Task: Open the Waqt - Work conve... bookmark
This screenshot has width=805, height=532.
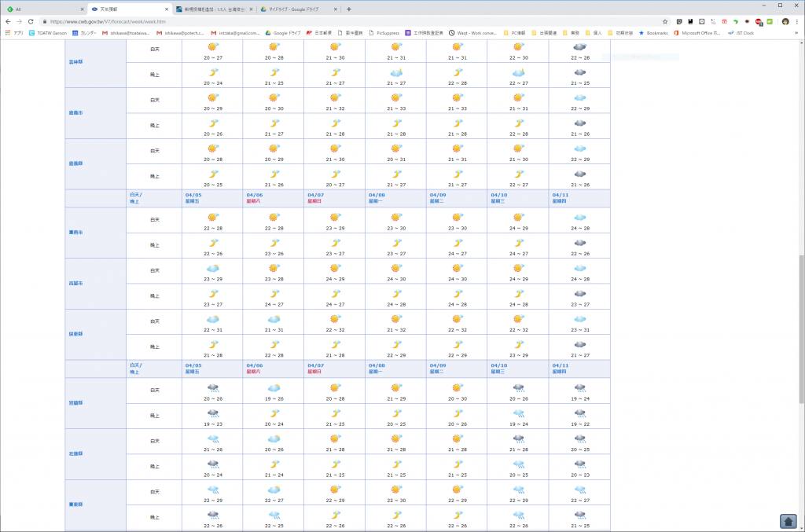Action: 472,33
